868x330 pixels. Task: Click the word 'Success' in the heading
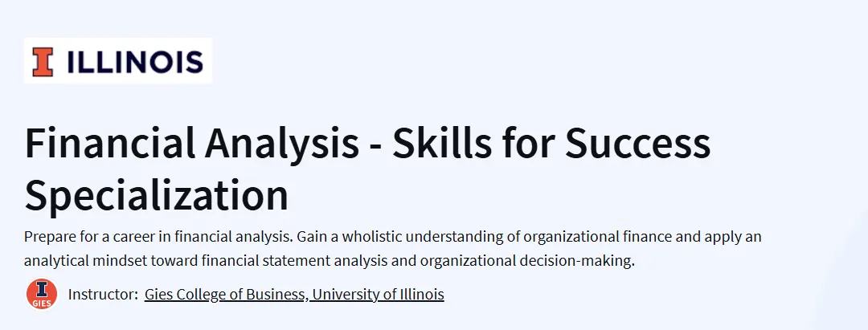[637, 143]
